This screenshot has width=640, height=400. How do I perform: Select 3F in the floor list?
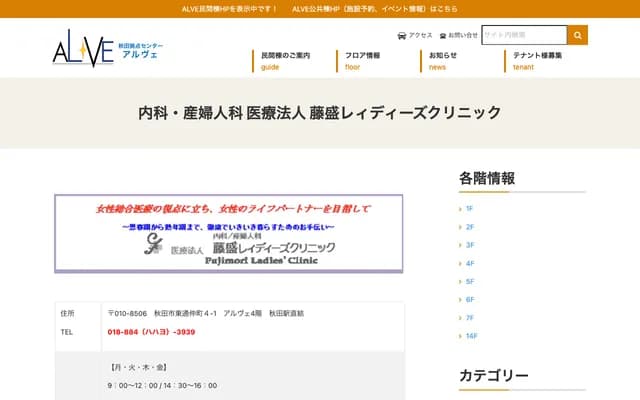[x=469, y=245]
